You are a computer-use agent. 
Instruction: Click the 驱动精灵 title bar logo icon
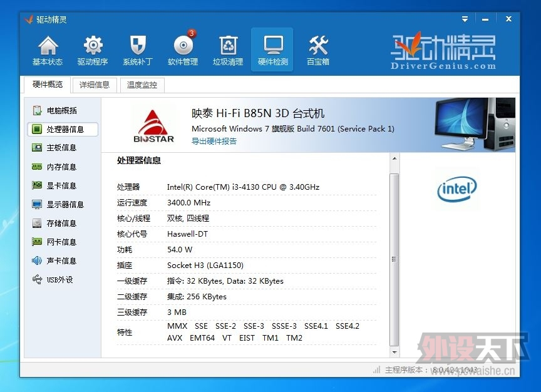point(29,19)
